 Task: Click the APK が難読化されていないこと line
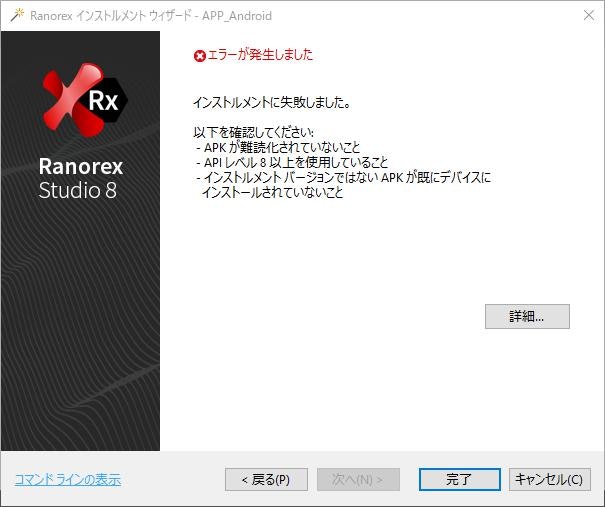278,147
